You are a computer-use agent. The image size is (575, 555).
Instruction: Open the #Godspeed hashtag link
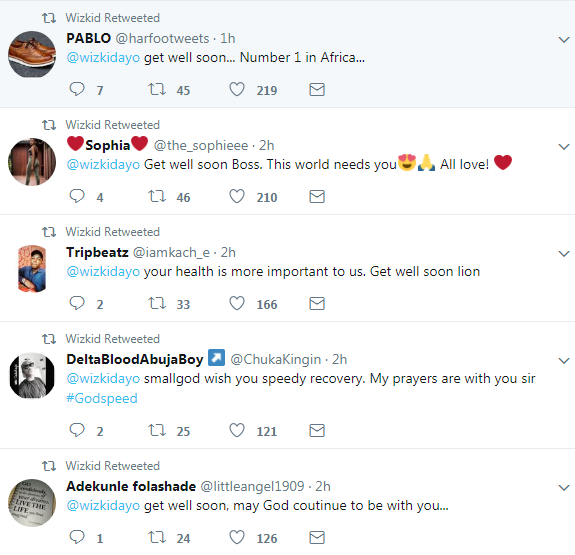click(102, 398)
